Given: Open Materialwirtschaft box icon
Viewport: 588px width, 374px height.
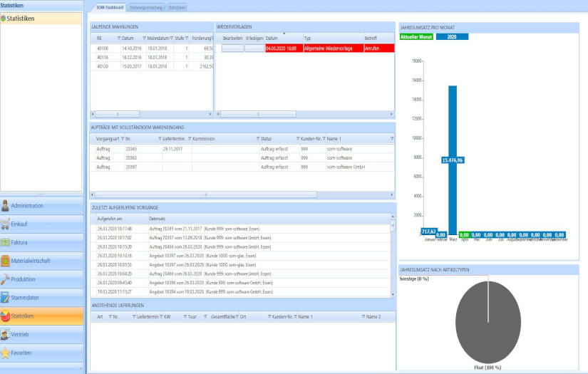Looking at the screenshot, I should point(6,261).
